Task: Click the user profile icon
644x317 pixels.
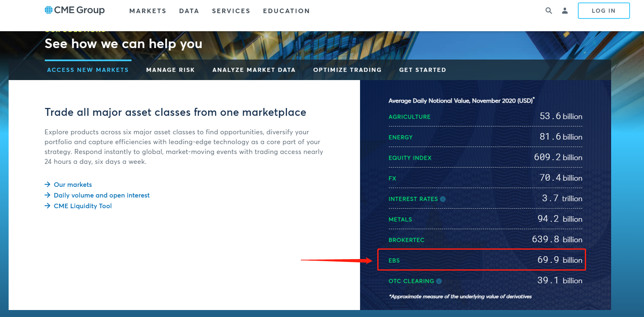Action: [x=565, y=11]
